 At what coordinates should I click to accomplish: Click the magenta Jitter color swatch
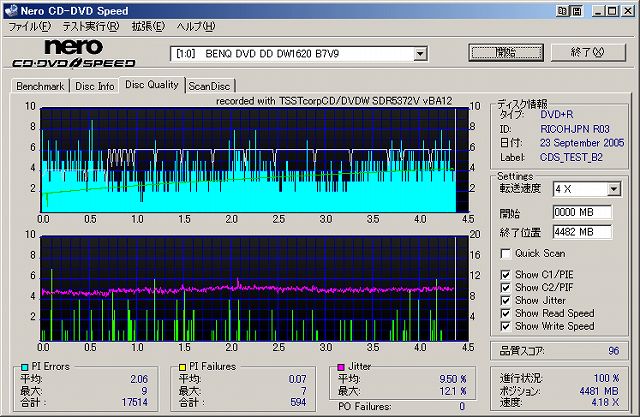tap(341, 367)
